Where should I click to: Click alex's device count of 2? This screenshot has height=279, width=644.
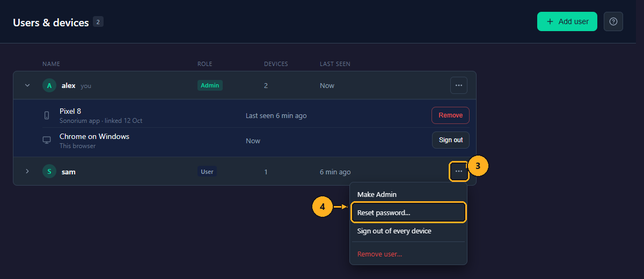[x=266, y=85]
